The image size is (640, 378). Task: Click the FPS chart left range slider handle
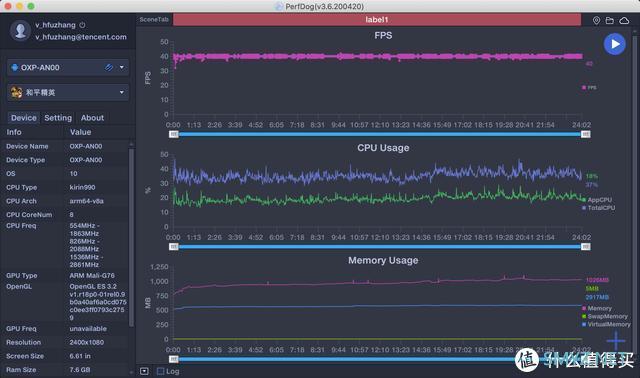pos(174,134)
